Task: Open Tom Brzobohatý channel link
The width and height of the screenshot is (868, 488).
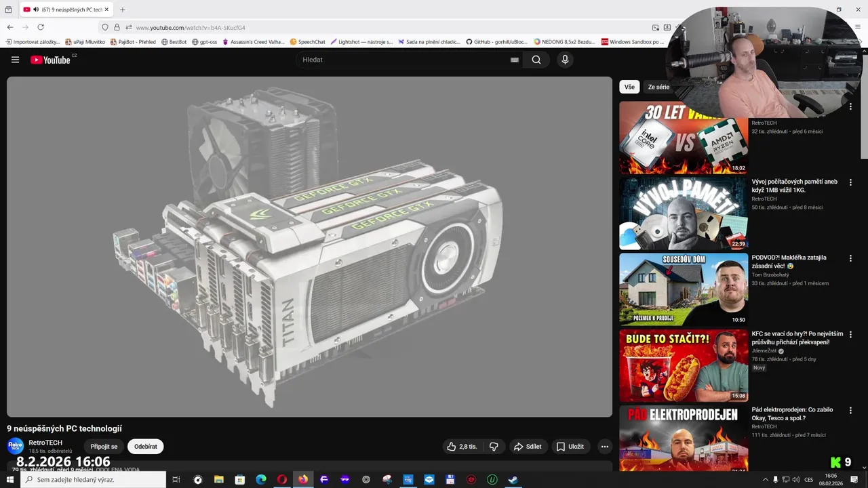Action: 770,274
